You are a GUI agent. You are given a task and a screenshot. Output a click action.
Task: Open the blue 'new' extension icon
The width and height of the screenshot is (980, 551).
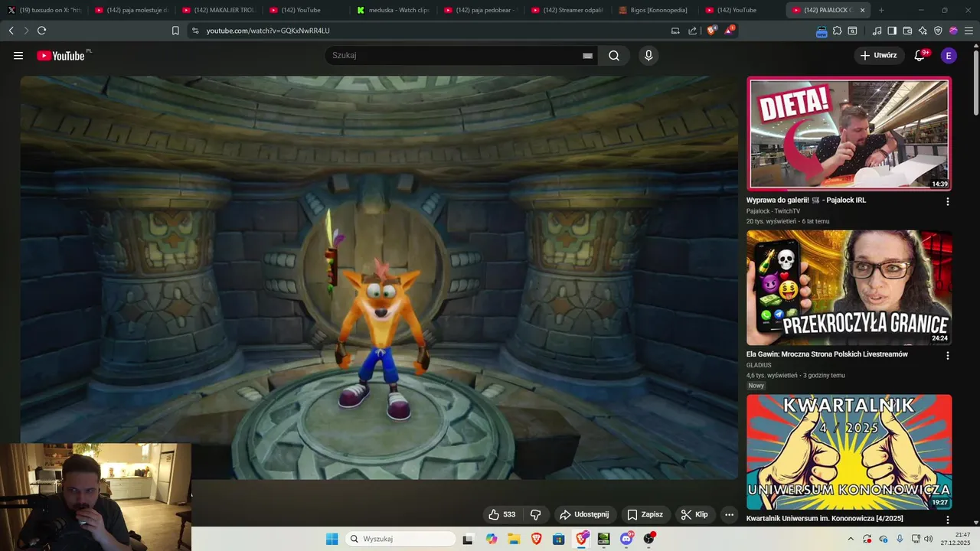click(x=822, y=31)
